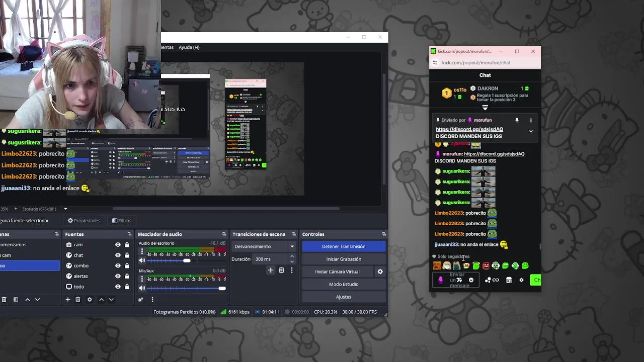644x362 pixels.
Task: Mute the Mic/Aux speaker icon
Action: pos(142,288)
